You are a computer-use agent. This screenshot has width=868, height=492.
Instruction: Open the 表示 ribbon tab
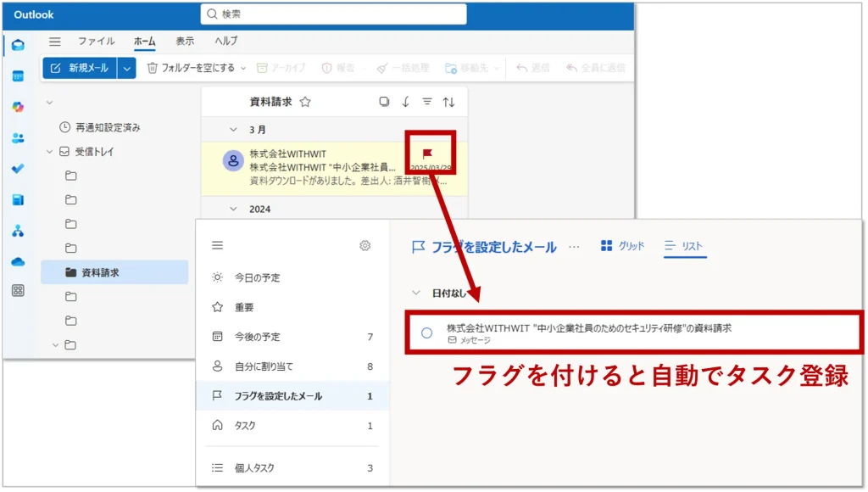(x=185, y=41)
